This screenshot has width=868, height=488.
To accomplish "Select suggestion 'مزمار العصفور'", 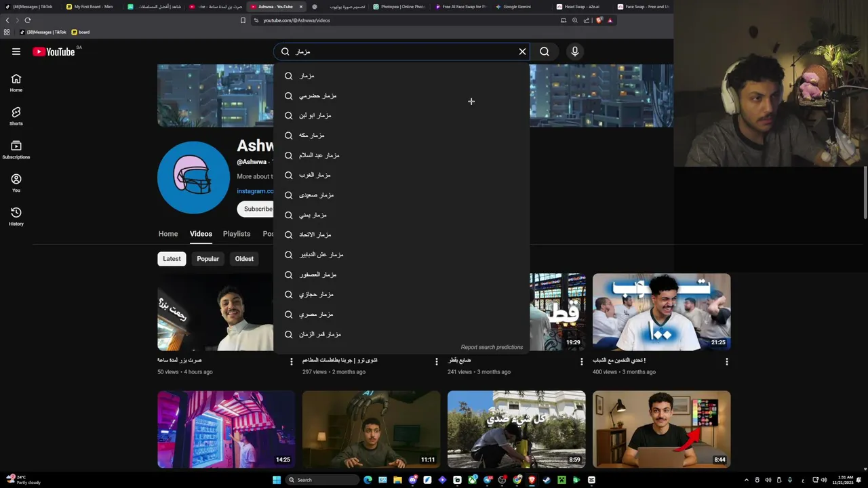I will coord(401,274).
